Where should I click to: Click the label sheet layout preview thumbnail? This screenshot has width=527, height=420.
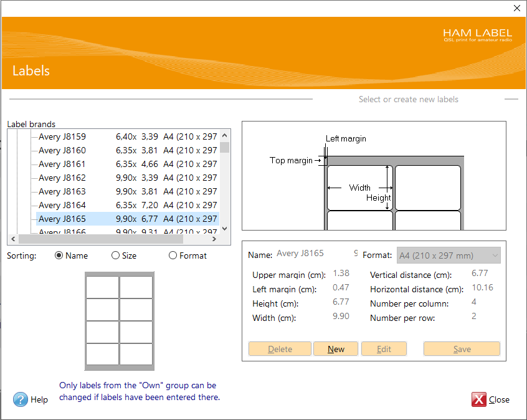point(120,321)
